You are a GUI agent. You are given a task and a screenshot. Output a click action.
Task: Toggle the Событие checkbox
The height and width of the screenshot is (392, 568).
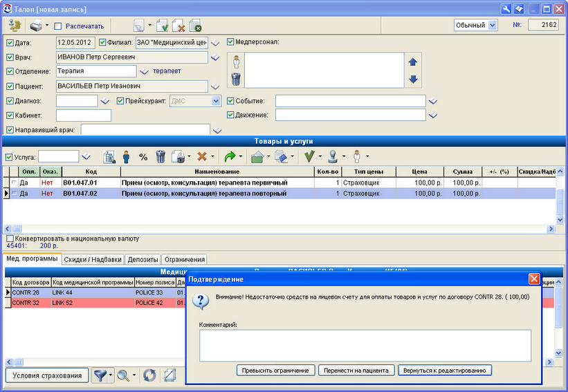coord(230,101)
